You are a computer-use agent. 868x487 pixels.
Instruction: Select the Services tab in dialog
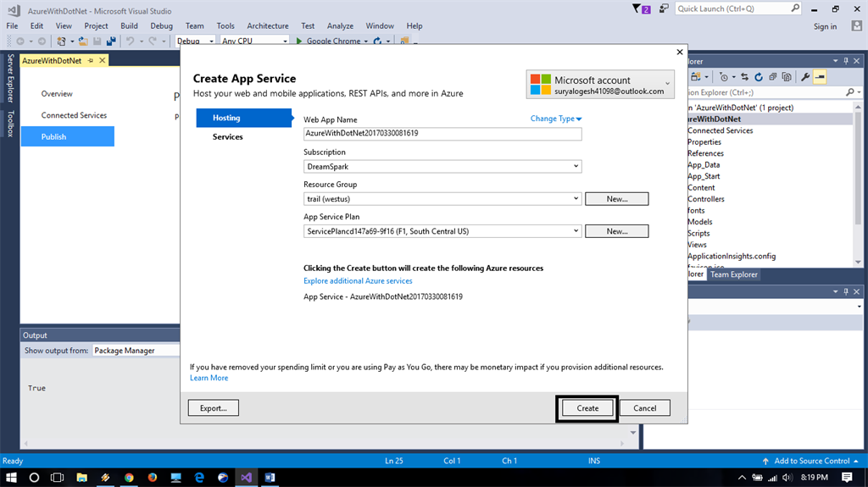pyautogui.click(x=227, y=136)
